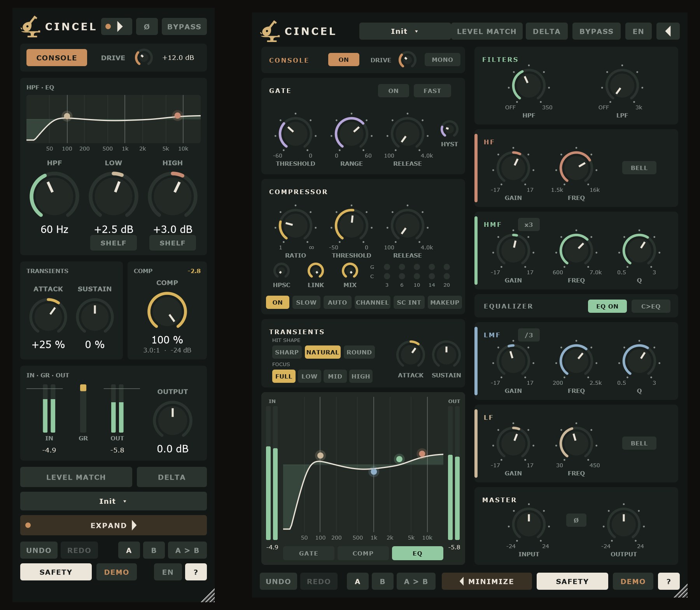This screenshot has height=610, width=700.
Task: Click LEVEL MATCH in expanded header
Action: click(x=486, y=31)
